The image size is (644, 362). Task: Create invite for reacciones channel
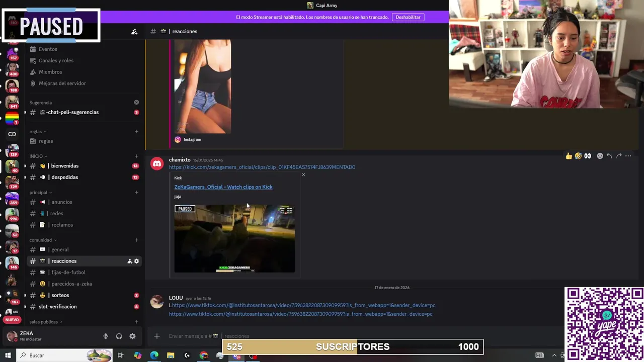(x=129, y=261)
